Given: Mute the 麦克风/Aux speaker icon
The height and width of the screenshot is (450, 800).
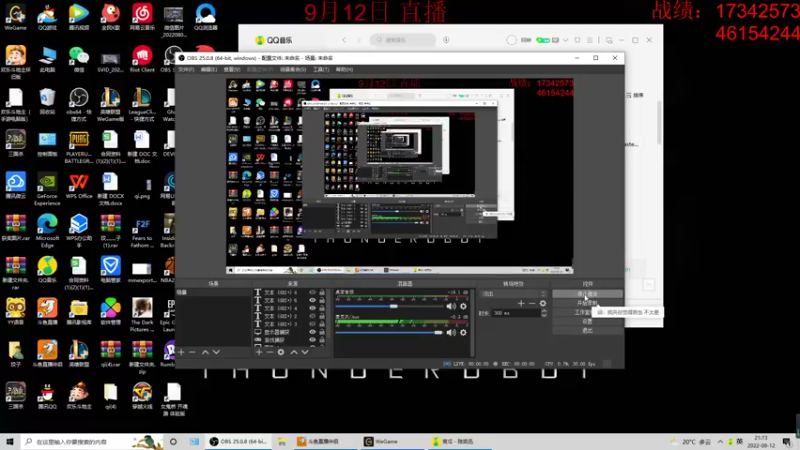Looking at the screenshot, I should [x=451, y=333].
